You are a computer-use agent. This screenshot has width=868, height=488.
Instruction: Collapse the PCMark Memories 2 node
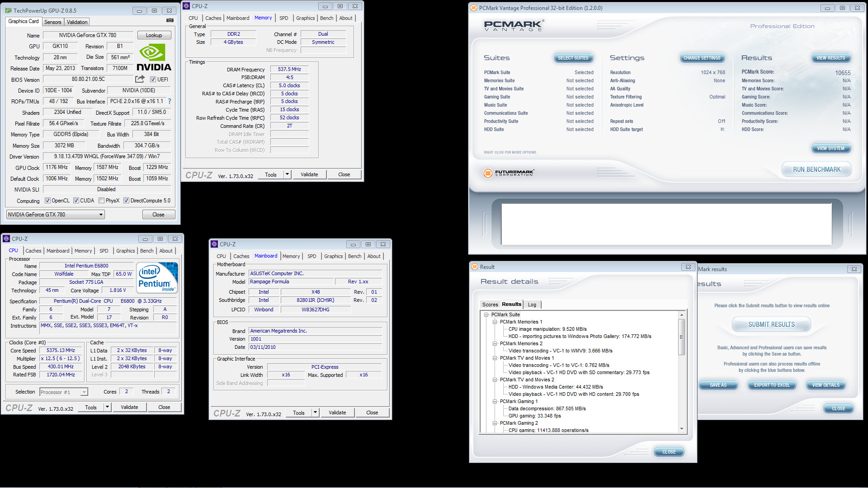(x=495, y=343)
